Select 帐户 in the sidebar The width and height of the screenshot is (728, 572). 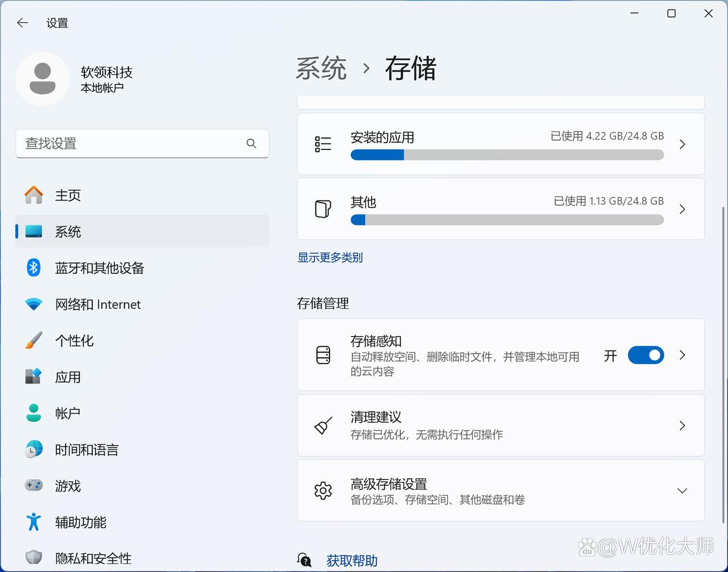click(68, 413)
